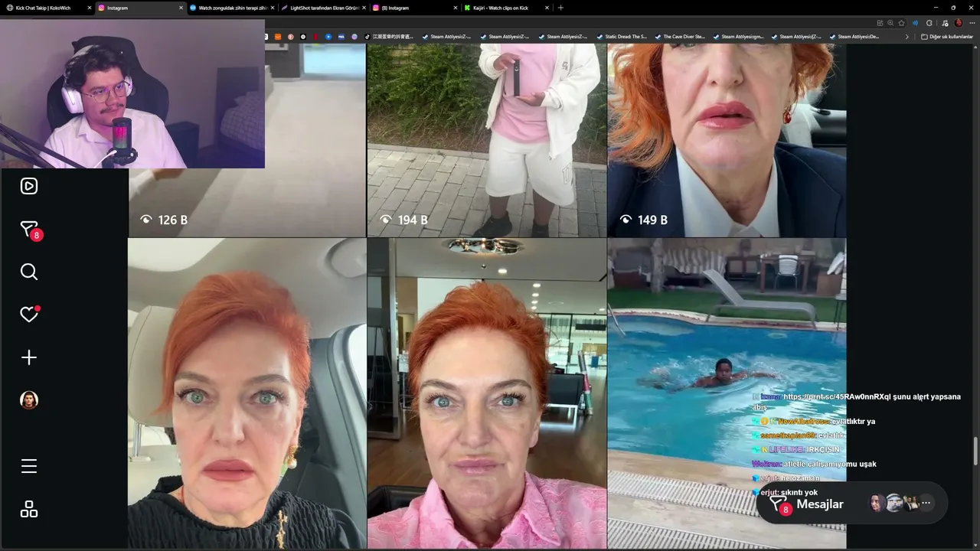Open the reel of woman in car seat

(x=247, y=393)
